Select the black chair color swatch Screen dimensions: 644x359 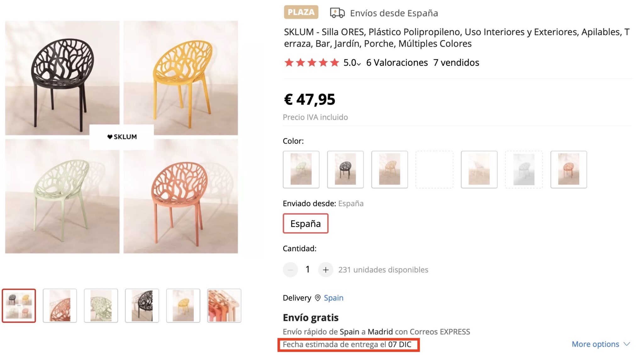tap(345, 170)
